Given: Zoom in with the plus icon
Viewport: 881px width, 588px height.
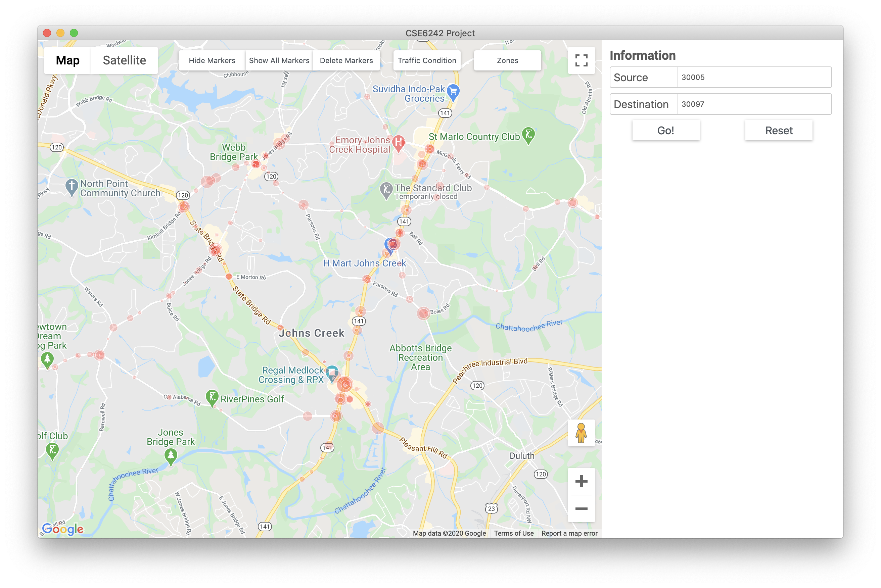Looking at the screenshot, I should [581, 481].
